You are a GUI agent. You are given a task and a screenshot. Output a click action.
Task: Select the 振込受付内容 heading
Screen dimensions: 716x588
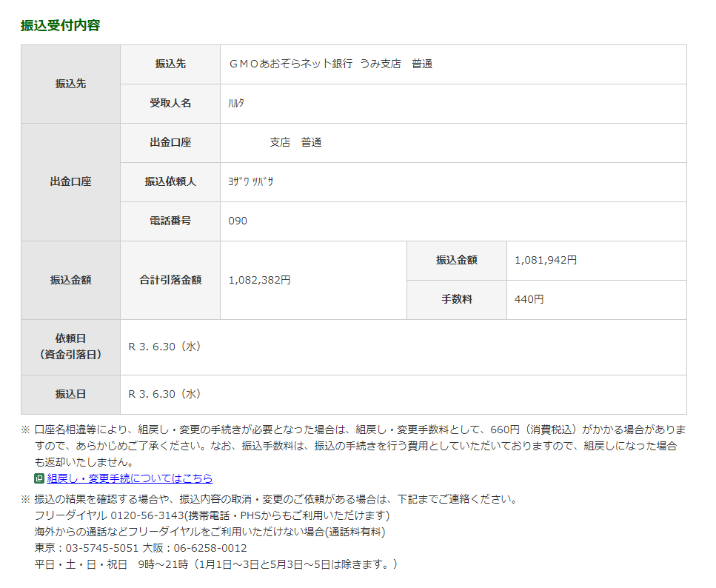(60, 26)
